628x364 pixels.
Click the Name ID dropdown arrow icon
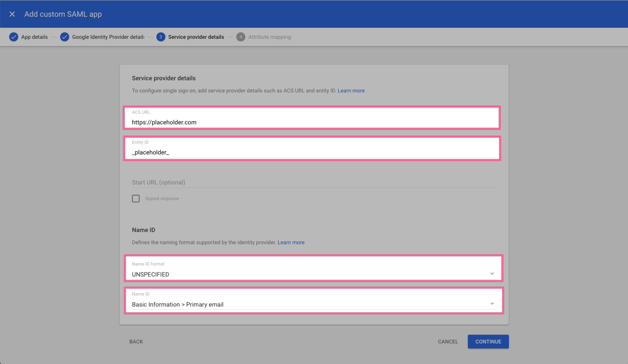click(x=493, y=303)
